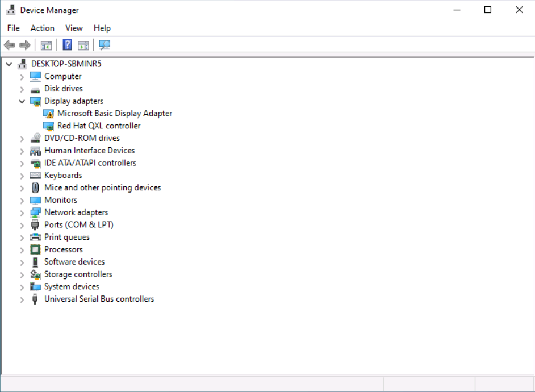Click the Storage controllers icon
This screenshot has height=392, width=535.
tap(35, 274)
